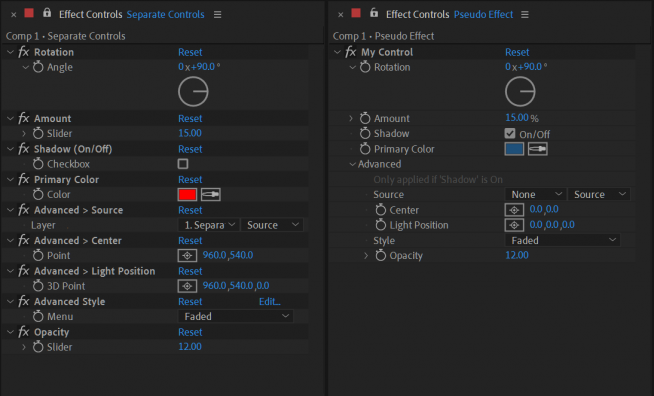This screenshot has height=396, width=654.
Task: Click the Center crosshair button in Pseudo Effect
Action: click(514, 210)
